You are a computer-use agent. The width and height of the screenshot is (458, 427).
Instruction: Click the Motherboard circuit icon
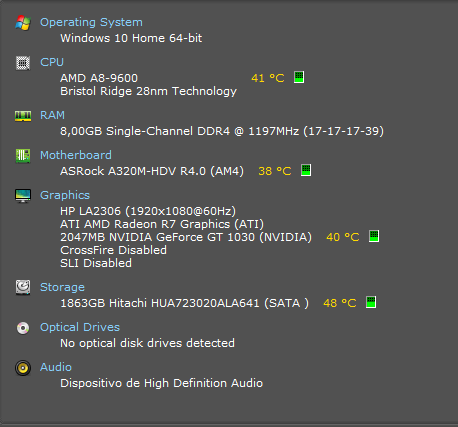pyautogui.click(x=23, y=156)
